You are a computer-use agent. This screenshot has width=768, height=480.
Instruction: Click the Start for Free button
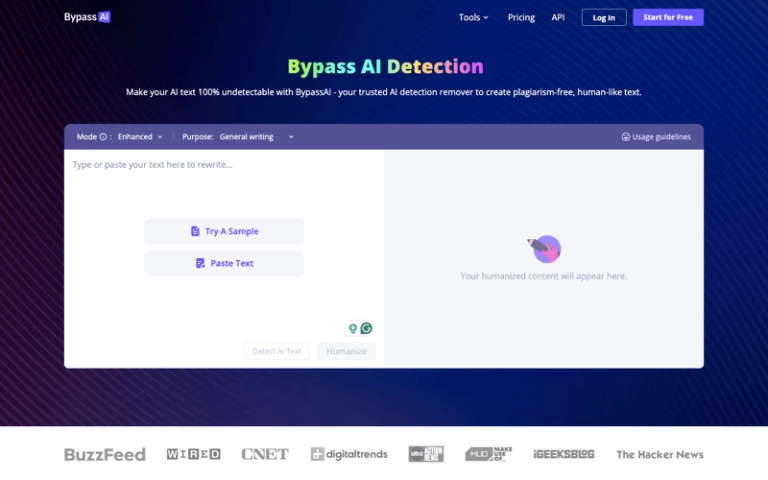click(668, 17)
